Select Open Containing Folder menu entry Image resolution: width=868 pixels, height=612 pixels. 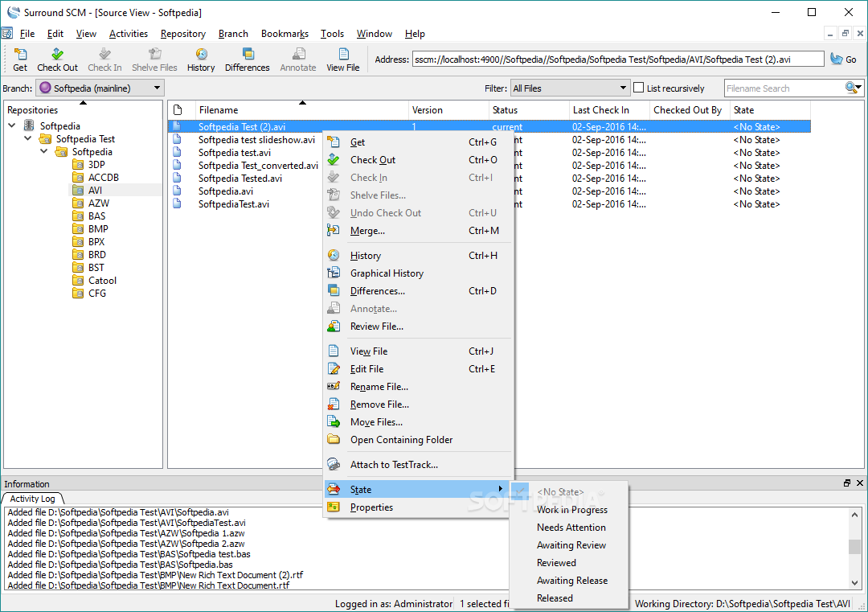coord(417,441)
